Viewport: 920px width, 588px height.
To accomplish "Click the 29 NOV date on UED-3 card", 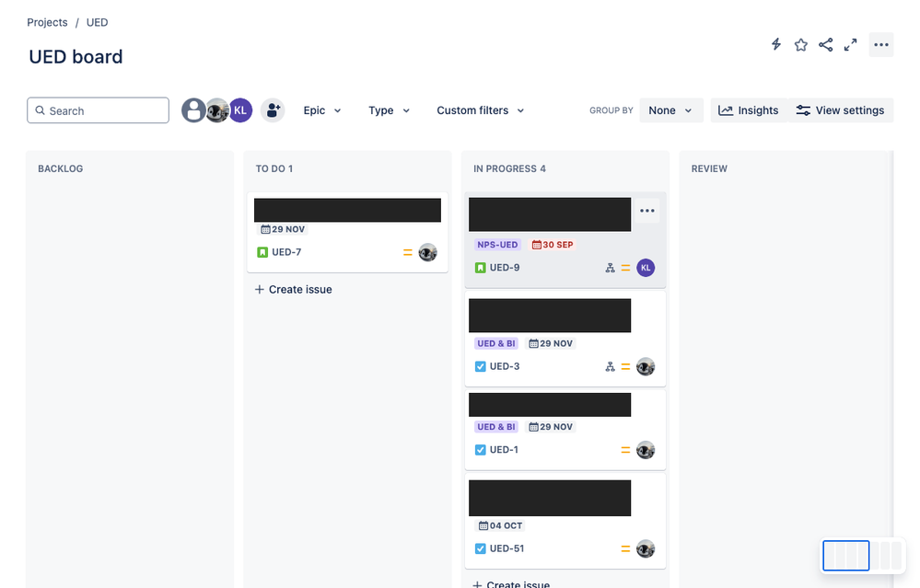I will [551, 343].
